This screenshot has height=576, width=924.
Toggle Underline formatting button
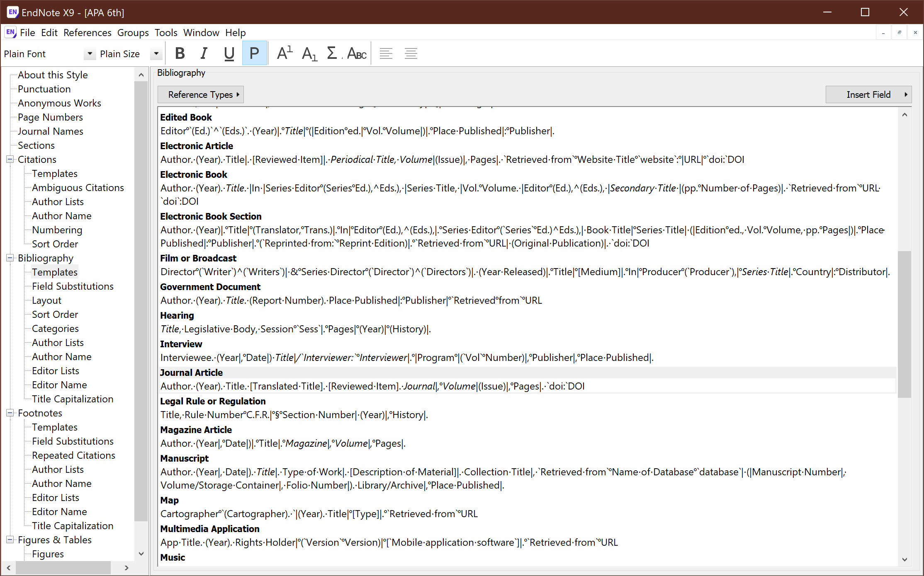pyautogui.click(x=229, y=53)
